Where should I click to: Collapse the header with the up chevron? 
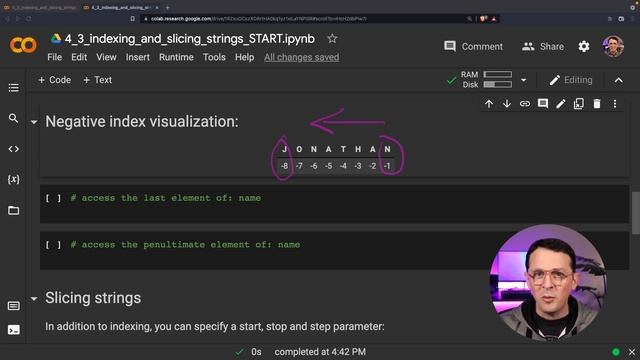(619, 80)
